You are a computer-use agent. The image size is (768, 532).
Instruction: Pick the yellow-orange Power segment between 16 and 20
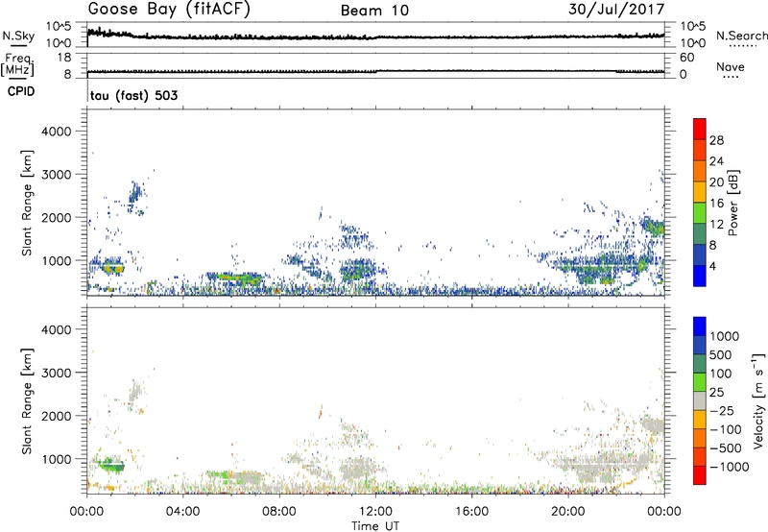point(700,192)
